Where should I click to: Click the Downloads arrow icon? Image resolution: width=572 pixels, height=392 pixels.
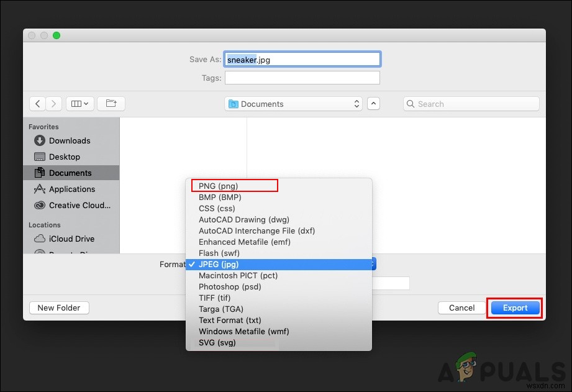[x=39, y=140]
